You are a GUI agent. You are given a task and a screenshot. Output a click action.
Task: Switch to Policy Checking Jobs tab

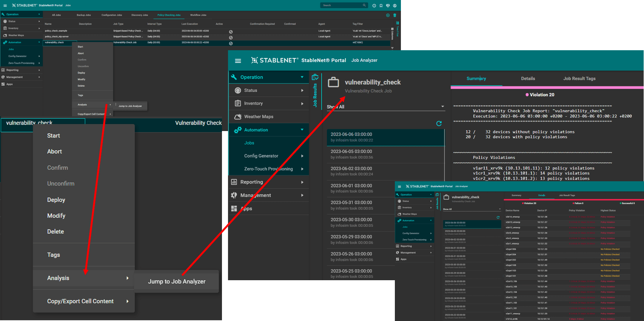[169, 15]
